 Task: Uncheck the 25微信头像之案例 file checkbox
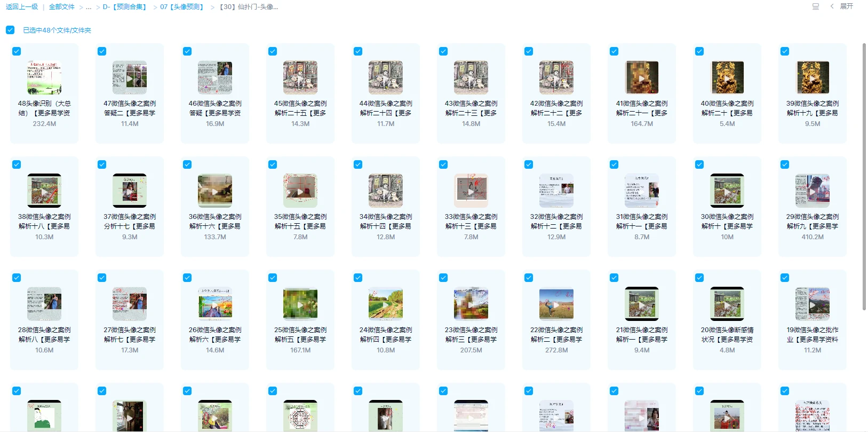point(273,278)
